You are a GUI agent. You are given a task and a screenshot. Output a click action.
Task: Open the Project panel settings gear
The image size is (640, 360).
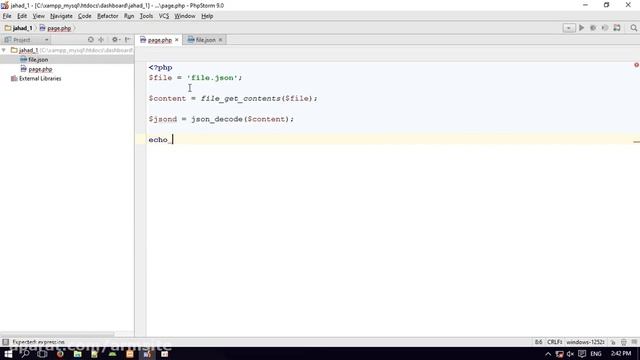tap(115, 40)
